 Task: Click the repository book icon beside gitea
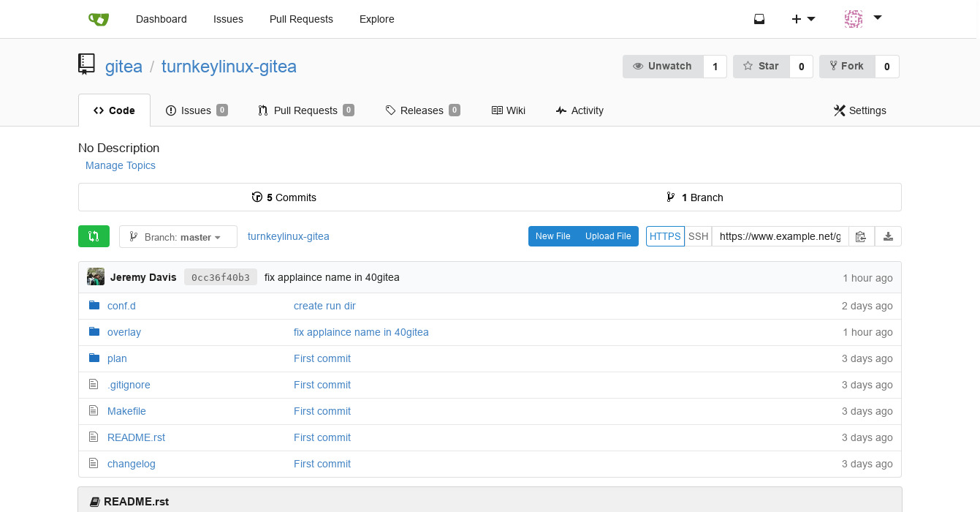87,65
